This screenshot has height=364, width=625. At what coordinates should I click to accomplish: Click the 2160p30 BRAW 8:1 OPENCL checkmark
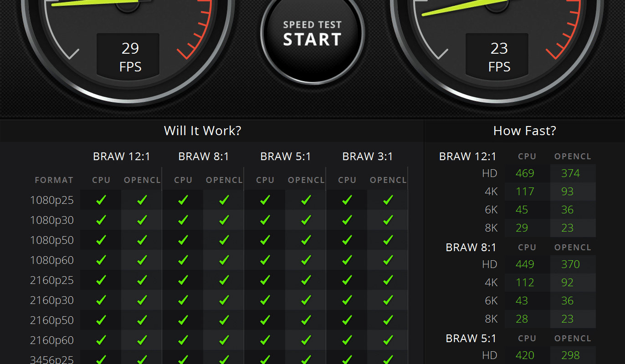coord(224,300)
